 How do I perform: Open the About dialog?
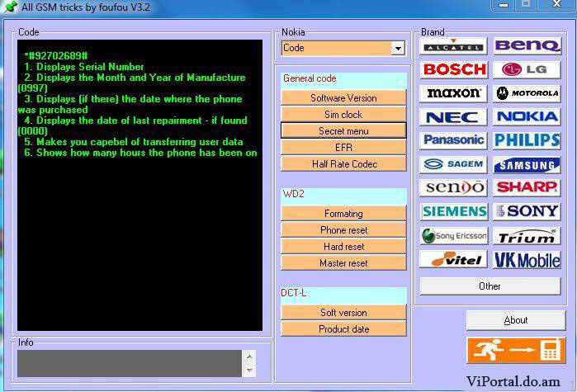(x=516, y=320)
